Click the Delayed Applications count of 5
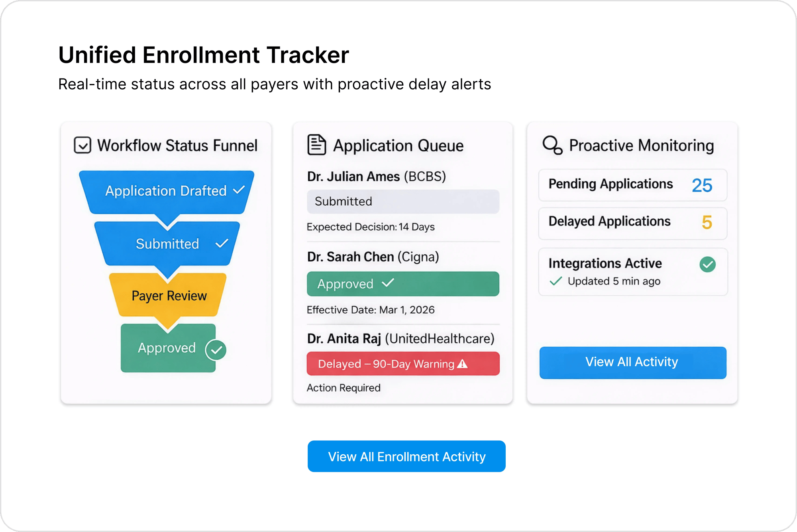This screenshot has height=532, width=797. pyautogui.click(x=707, y=223)
